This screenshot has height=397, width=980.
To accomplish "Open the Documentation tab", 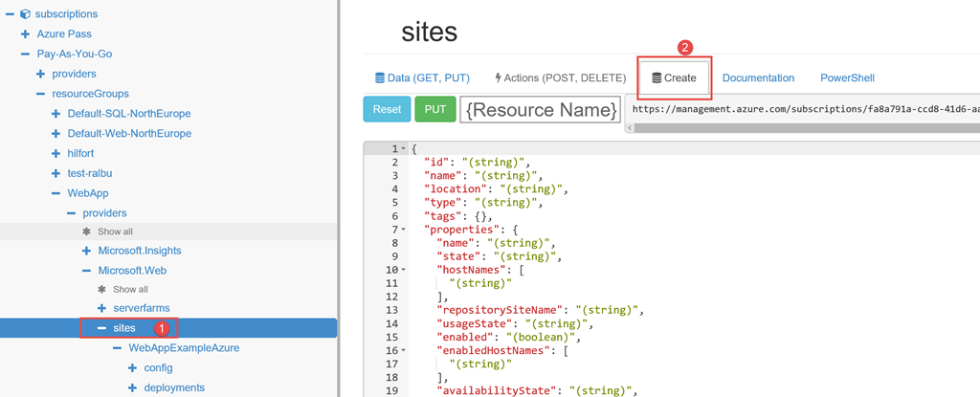I will click(x=758, y=78).
